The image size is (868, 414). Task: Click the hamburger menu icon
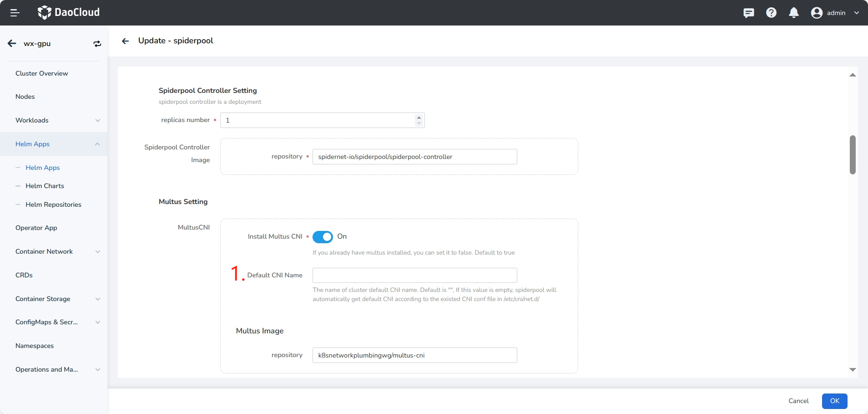pyautogui.click(x=15, y=13)
